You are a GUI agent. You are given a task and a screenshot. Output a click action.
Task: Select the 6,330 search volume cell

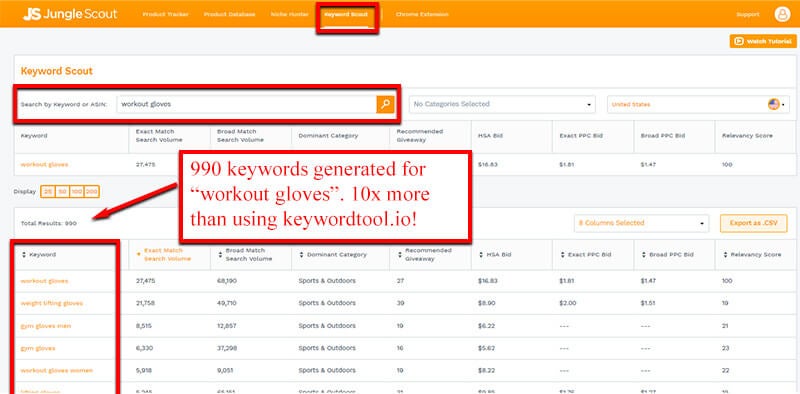point(144,348)
